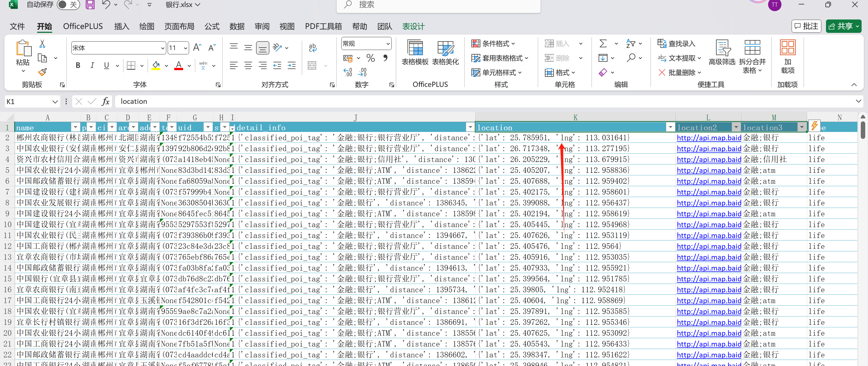Center align text horizontally
Screen dimensions: 868x366
point(248,65)
